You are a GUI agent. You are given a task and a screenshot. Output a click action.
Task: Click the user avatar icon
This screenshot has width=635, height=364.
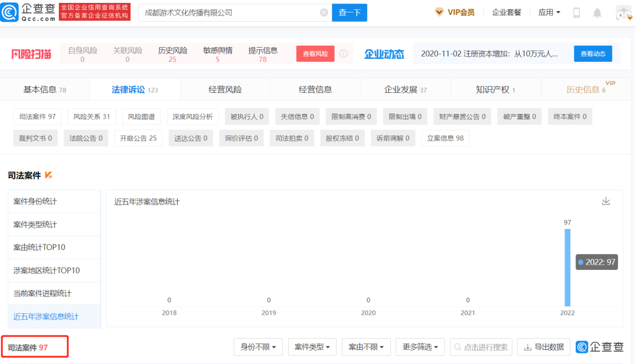623,12
